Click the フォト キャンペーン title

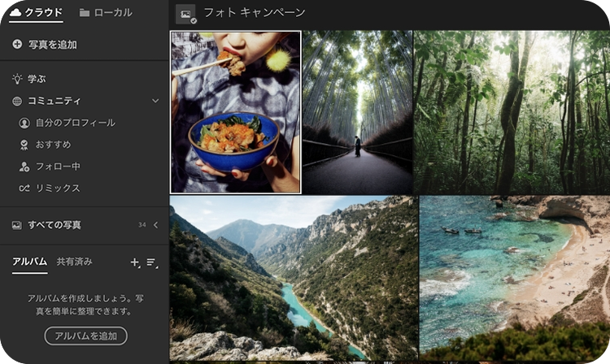[x=255, y=12]
